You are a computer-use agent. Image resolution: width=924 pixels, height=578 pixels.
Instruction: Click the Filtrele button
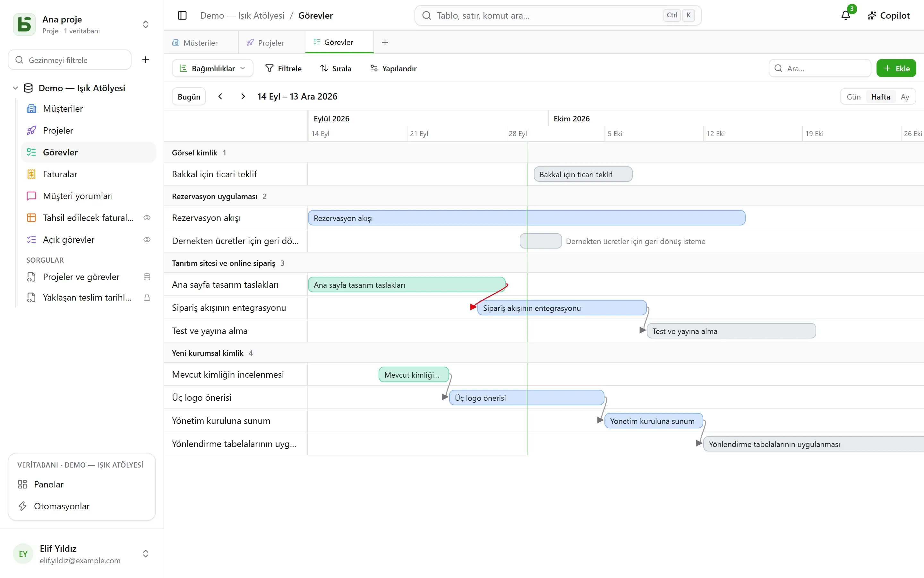pos(284,68)
